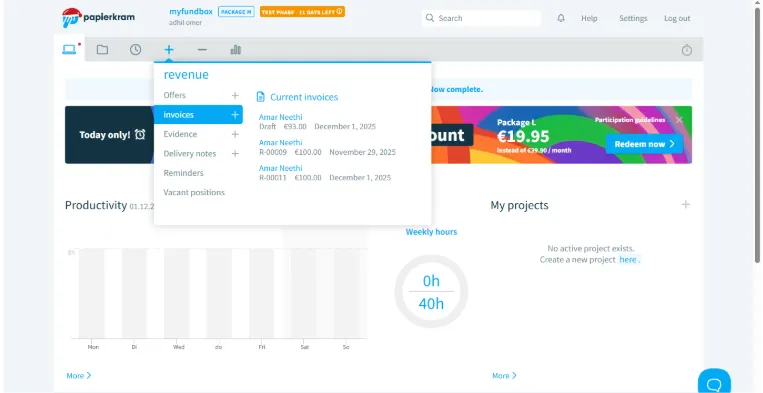Viewport: 763px width, 393px height.
Task: Create new invoice using plus icon
Action: (235, 115)
